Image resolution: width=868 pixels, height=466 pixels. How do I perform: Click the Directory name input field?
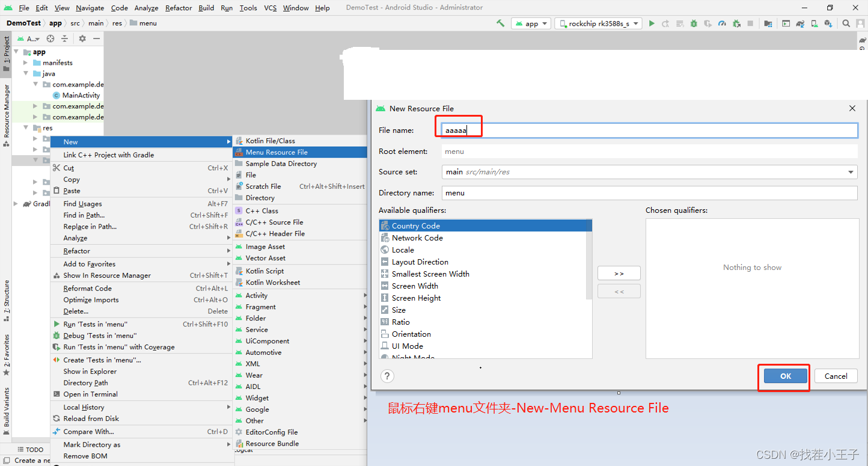(x=649, y=193)
